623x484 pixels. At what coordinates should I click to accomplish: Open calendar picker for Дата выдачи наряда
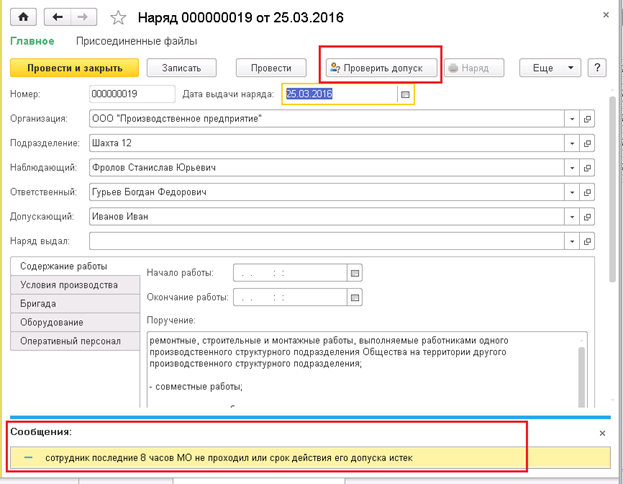405,94
